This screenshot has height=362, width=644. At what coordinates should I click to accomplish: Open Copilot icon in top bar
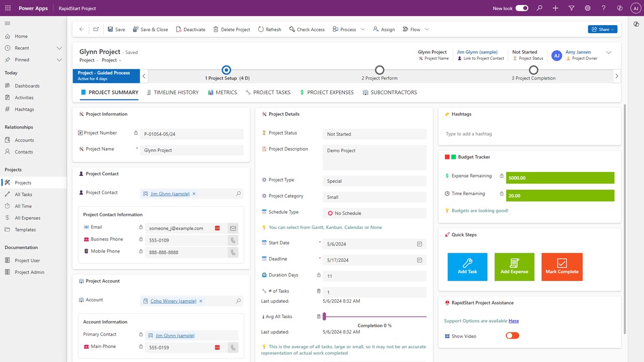tap(620, 8)
